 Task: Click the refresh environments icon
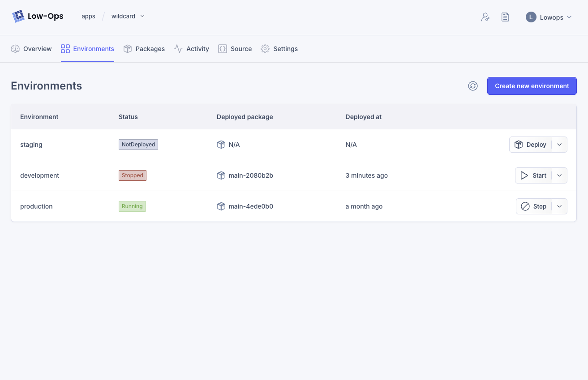coord(473,86)
